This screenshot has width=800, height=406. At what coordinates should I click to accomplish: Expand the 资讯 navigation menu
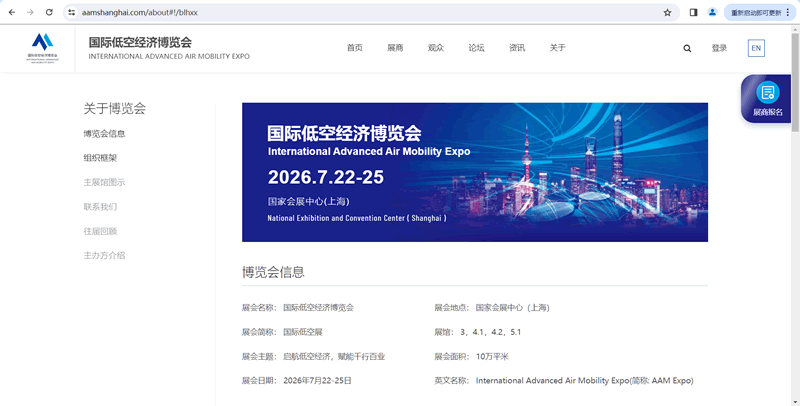coord(517,48)
